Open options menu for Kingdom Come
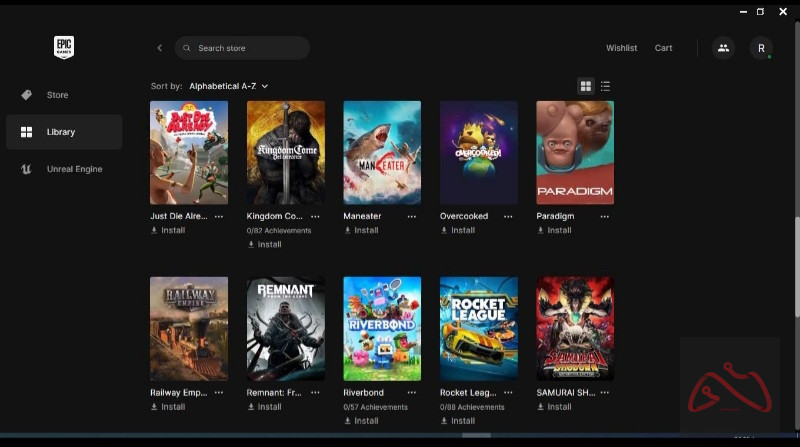Image resolution: width=800 pixels, height=447 pixels. click(315, 216)
